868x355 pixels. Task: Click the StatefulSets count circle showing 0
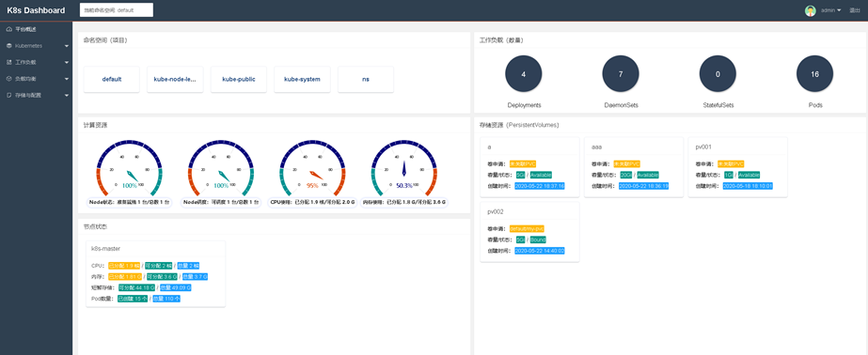click(718, 74)
